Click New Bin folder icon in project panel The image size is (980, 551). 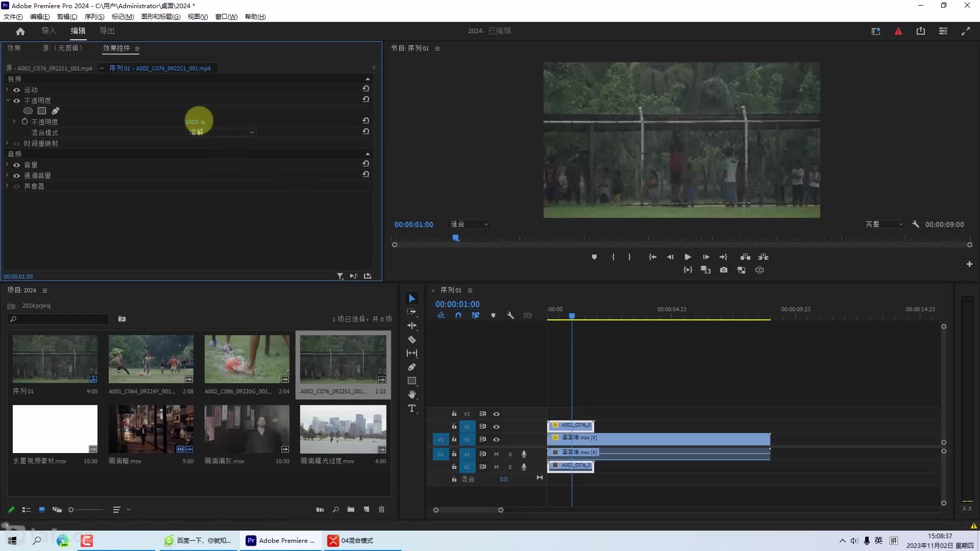(x=351, y=510)
